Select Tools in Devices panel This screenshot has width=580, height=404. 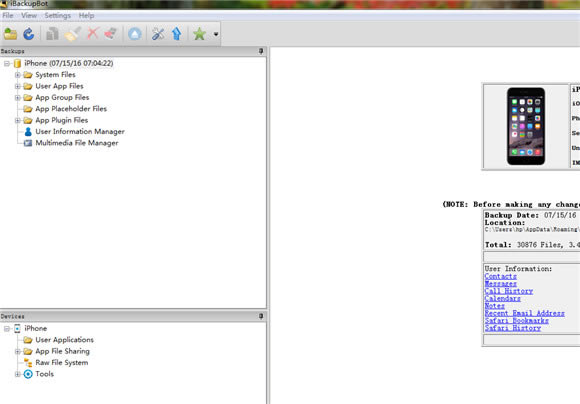pos(44,374)
